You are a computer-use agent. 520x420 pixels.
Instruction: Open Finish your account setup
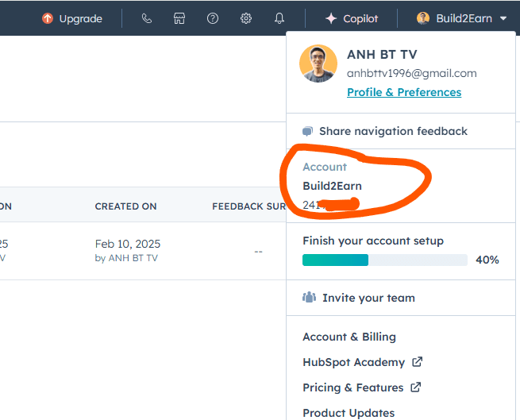click(x=373, y=241)
